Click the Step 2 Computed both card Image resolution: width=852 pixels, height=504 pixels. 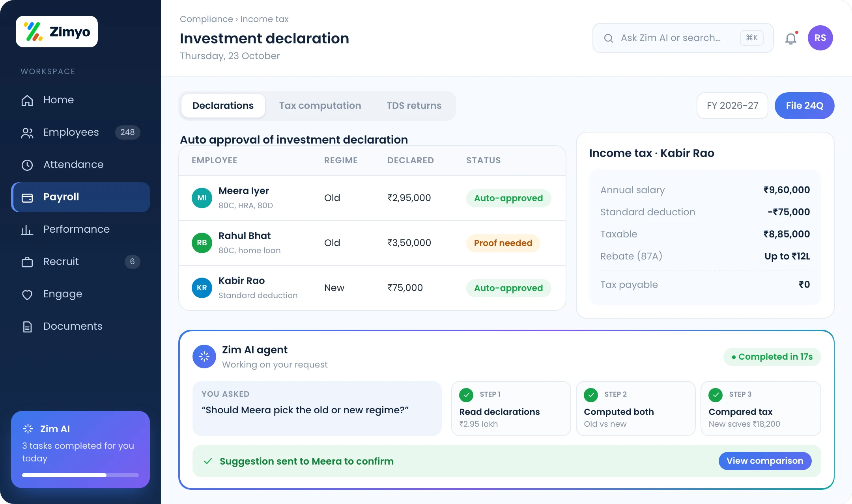[x=635, y=409]
